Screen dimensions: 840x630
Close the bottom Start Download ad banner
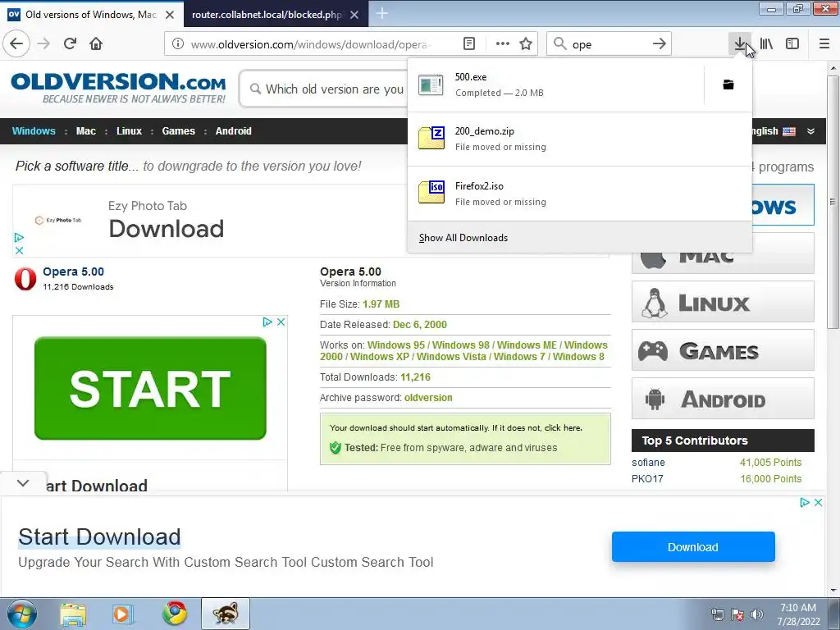818,503
